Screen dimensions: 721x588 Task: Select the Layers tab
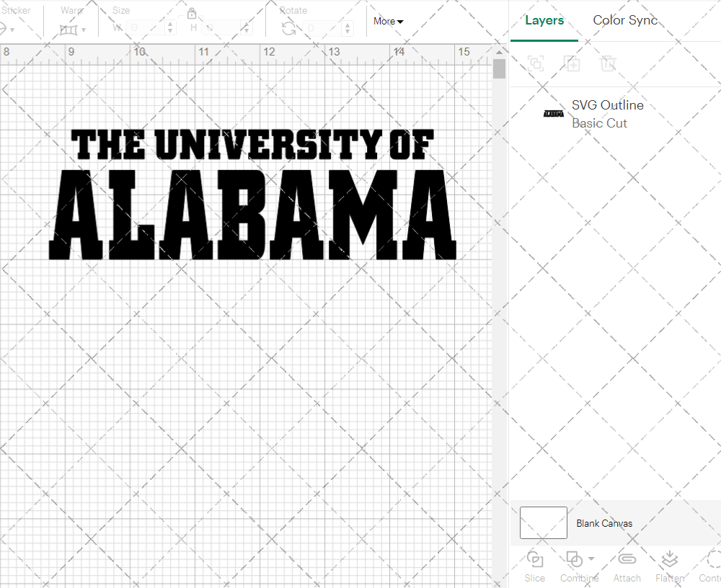(x=544, y=20)
